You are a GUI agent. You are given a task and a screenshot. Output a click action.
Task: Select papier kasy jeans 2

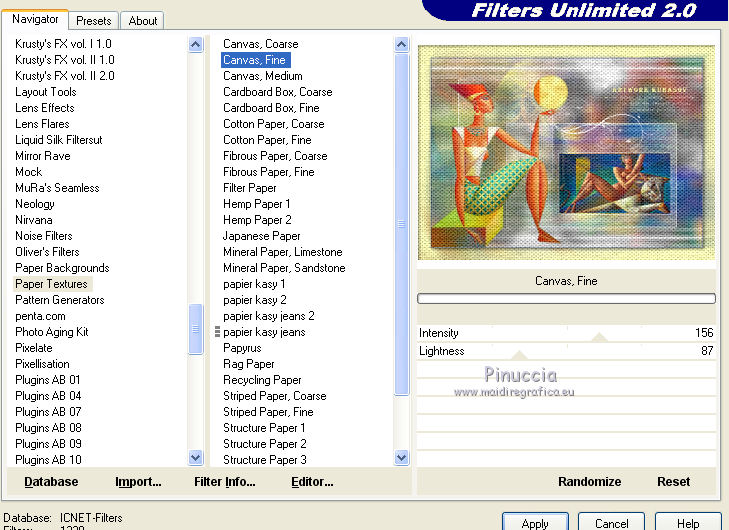point(268,316)
